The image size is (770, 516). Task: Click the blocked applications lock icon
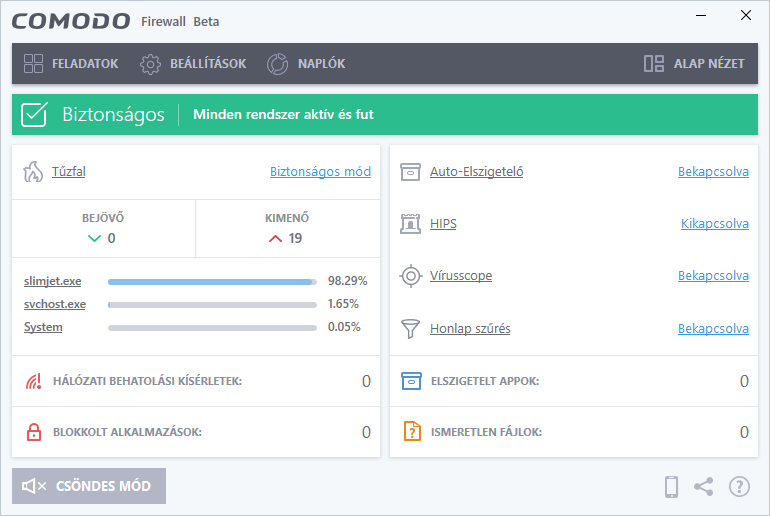33,432
